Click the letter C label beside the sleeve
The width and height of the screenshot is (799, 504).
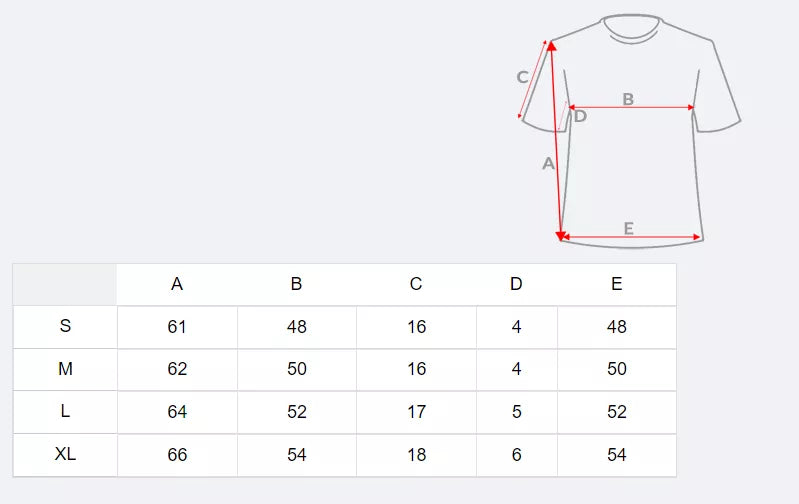click(x=522, y=77)
